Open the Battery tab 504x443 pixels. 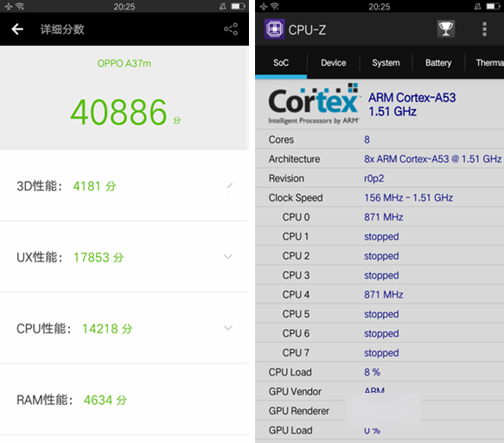pos(438,62)
